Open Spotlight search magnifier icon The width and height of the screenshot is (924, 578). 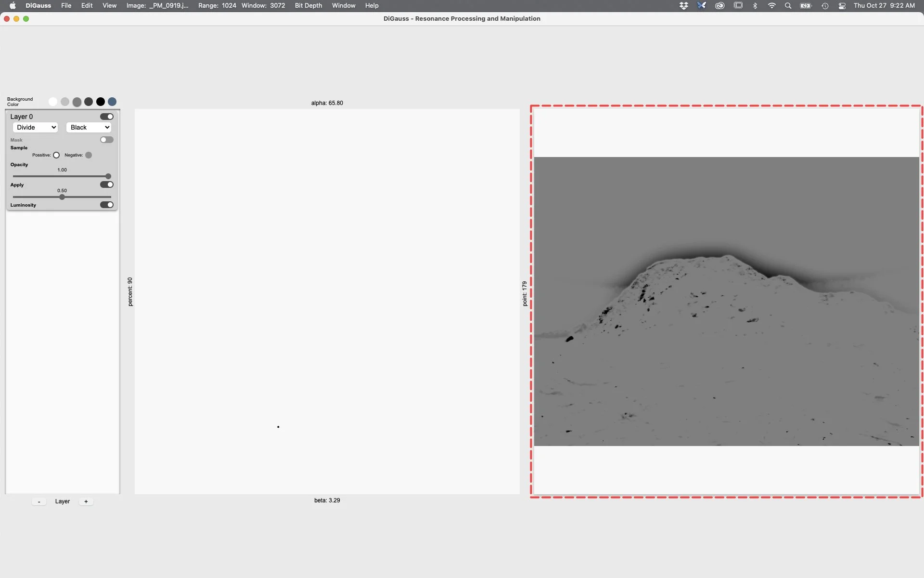pos(788,6)
